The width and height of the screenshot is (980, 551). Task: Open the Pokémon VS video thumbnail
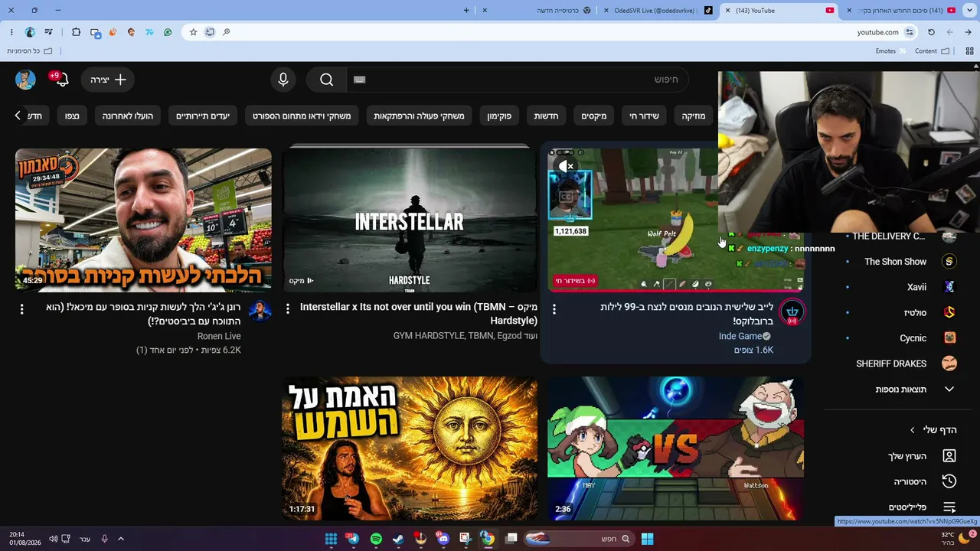676,448
